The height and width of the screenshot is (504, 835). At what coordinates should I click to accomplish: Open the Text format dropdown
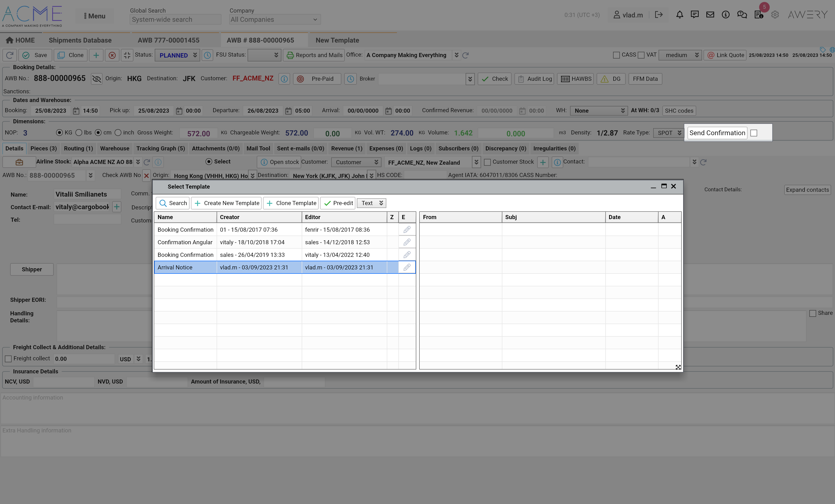(371, 203)
